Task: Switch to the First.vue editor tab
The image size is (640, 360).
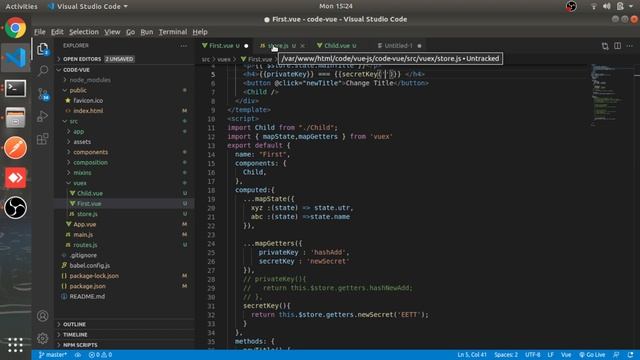Action: coord(221,46)
